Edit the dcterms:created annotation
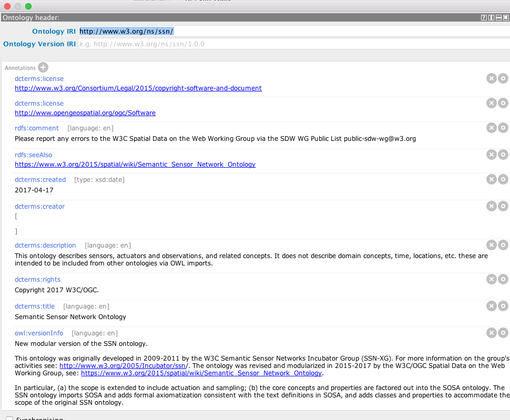 503,179
